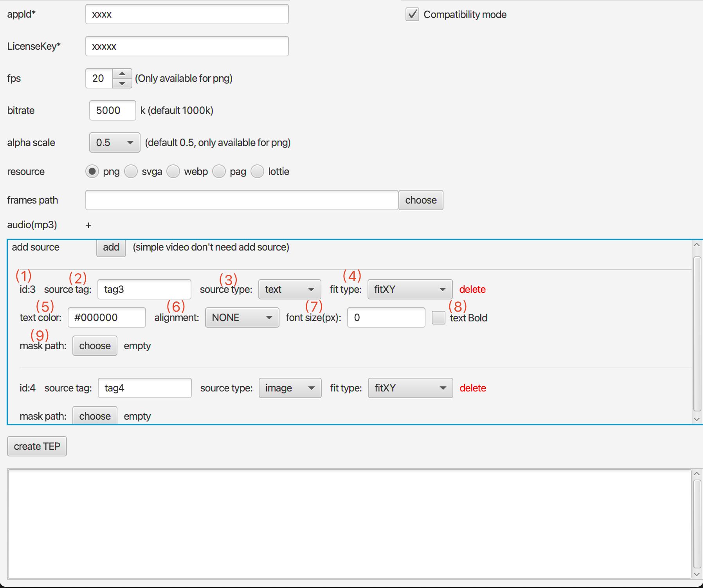703x588 pixels.
Task: Click the font size input field
Action: coord(386,317)
